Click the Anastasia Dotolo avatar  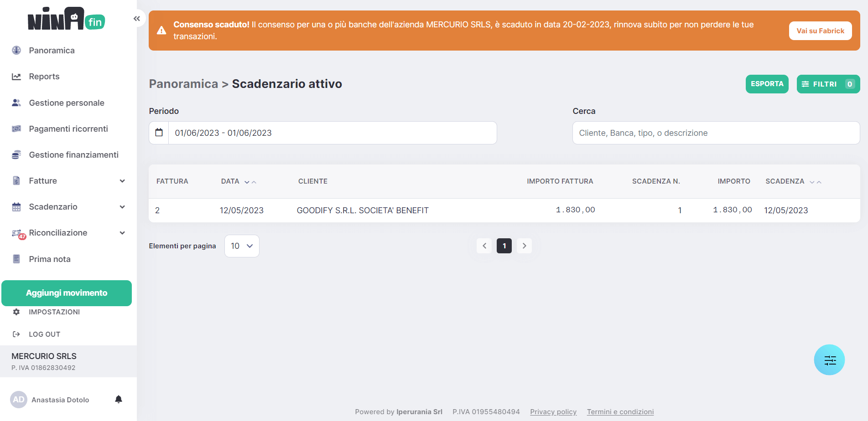(x=19, y=400)
